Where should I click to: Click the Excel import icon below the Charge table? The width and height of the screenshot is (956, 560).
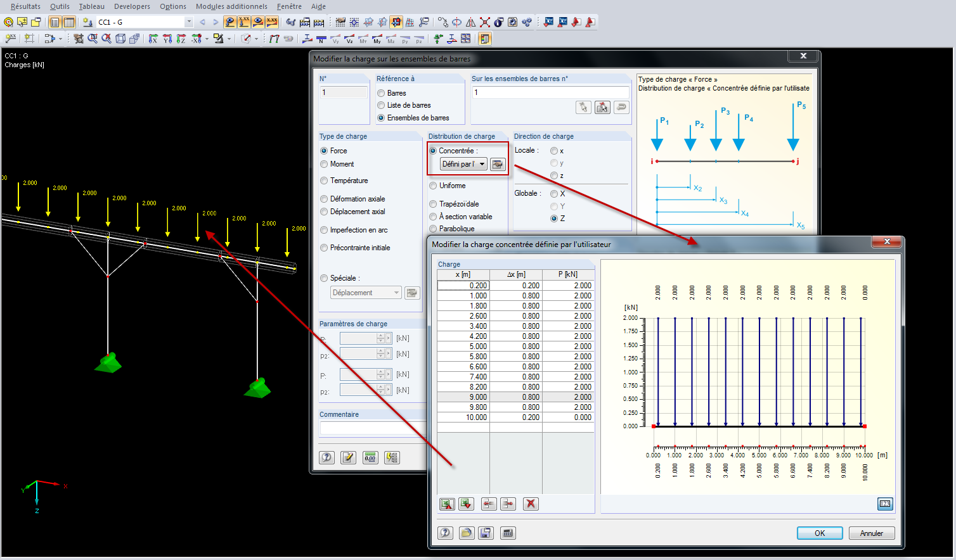pyautogui.click(x=467, y=504)
